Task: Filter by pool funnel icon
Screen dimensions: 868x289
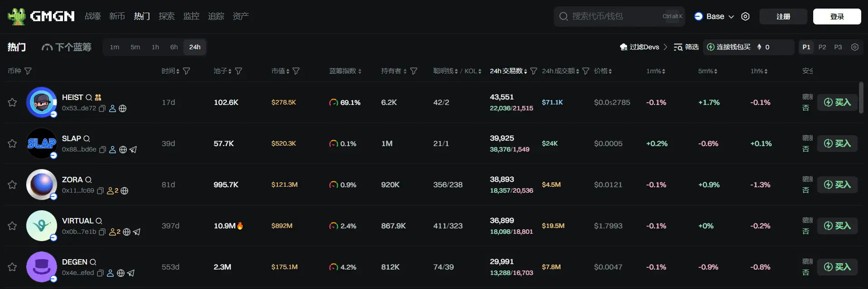Action: click(x=239, y=71)
